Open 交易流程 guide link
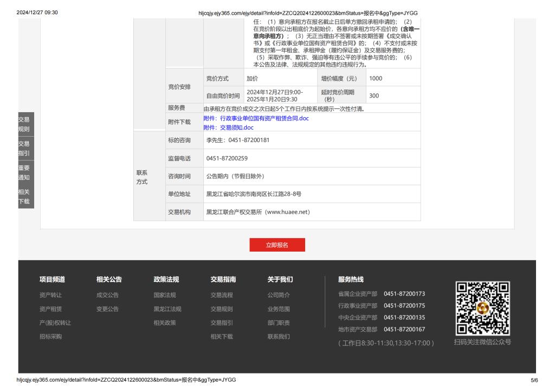Viewport: 555px width, 392px height. click(222, 295)
